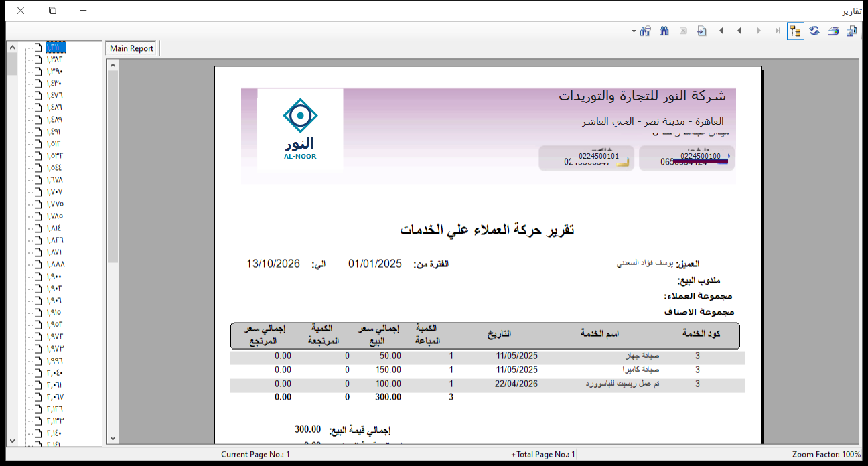Click the report title تقرير حركة العملاء علي الخدمات
This screenshot has width=868, height=466.
coord(488,230)
